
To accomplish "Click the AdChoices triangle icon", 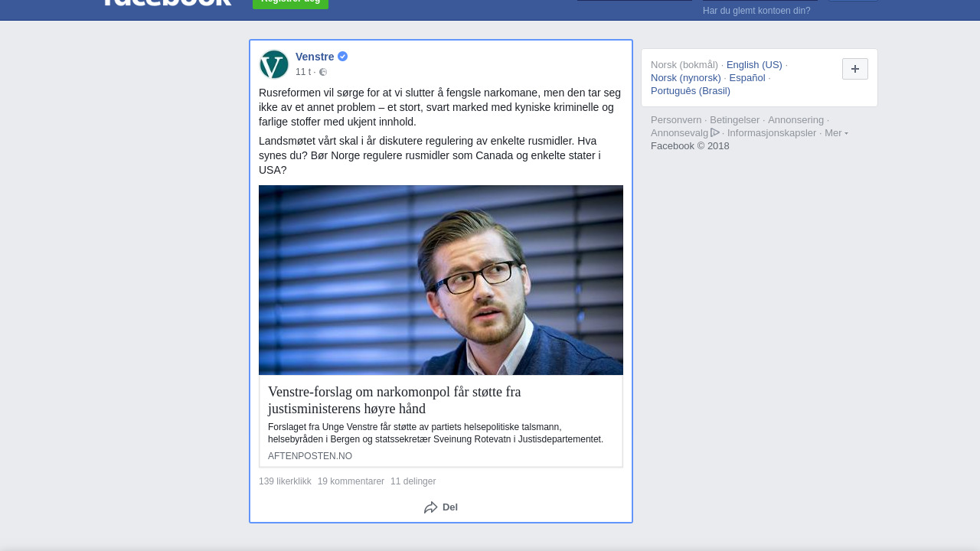I will coord(715,132).
